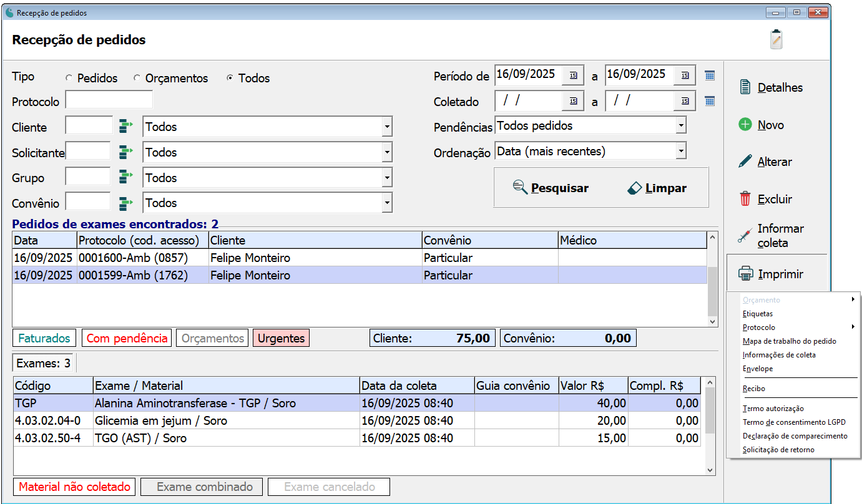Expand the Solicitante dropdown
This screenshot has height=504, width=862.
click(x=387, y=152)
